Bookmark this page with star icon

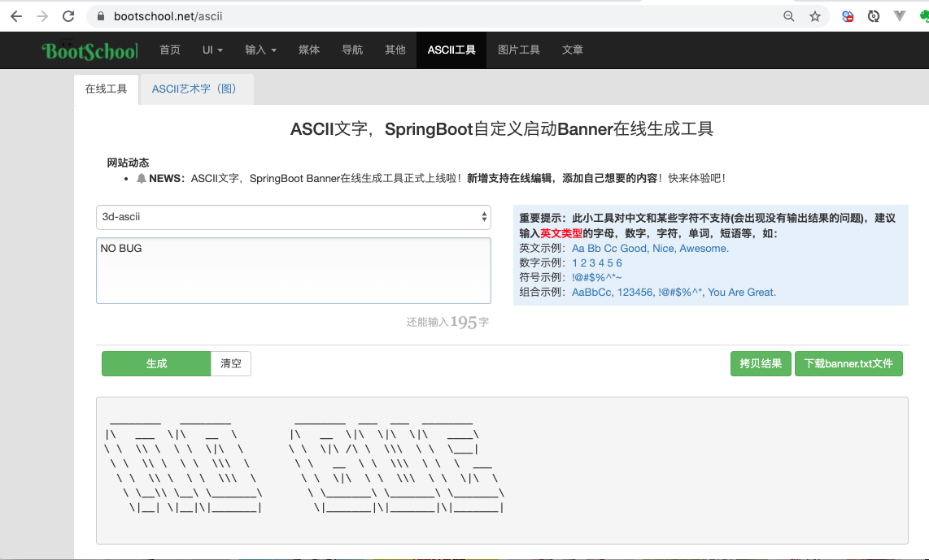click(x=815, y=16)
